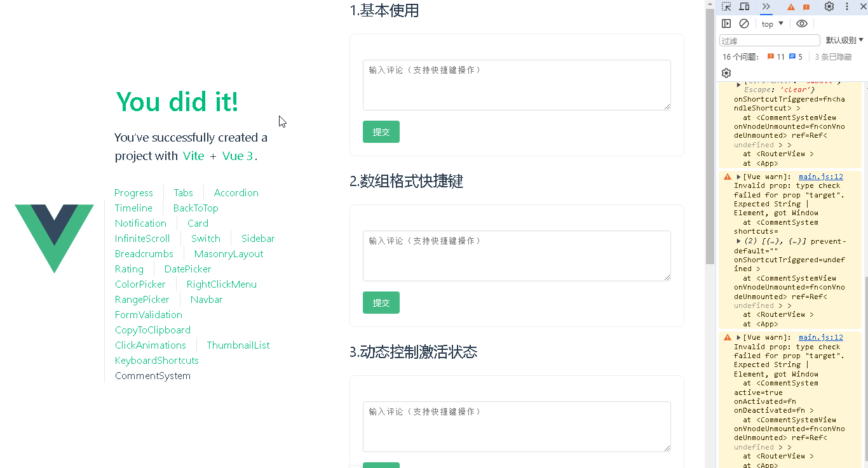868x468 pixels.
Task: Open the top JavaScript context dropdown
Action: point(773,23)
